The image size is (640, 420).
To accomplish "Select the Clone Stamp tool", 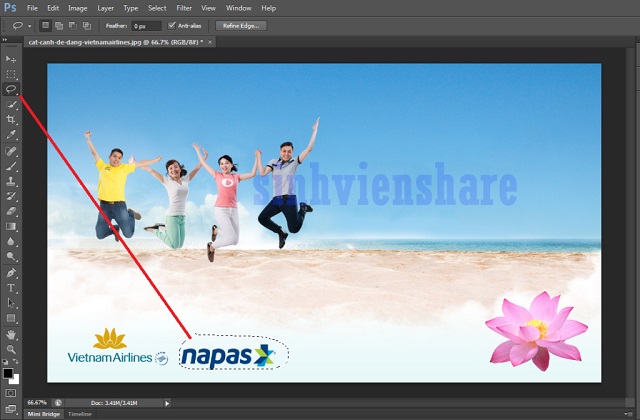I will click(11, 181).
